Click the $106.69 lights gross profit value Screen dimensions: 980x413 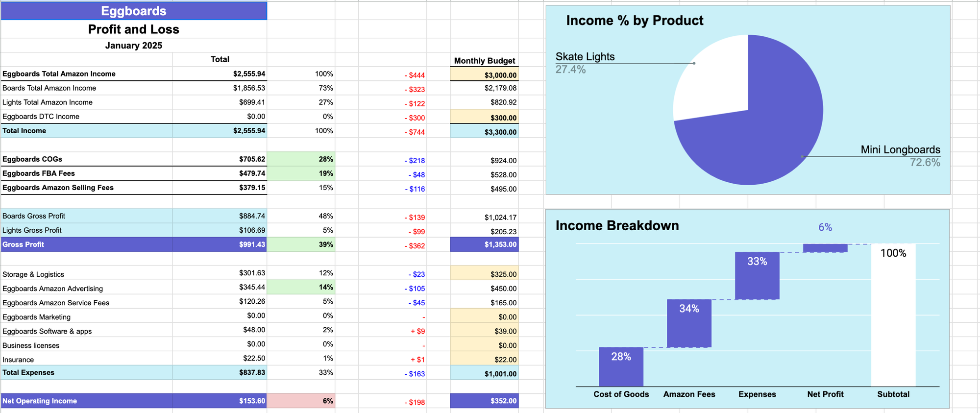click(x=252, y=230)
